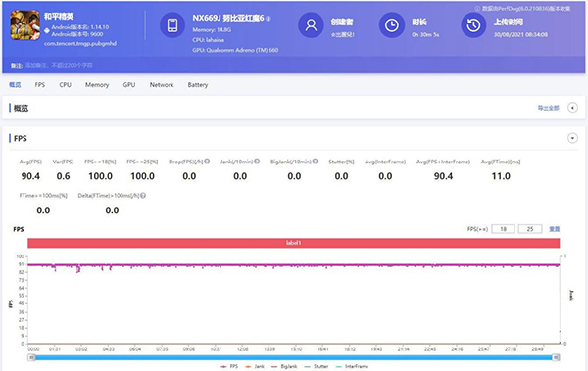Click the left timeline range slider handle
Viewport: 588px width, 371px height.
[x=32, y=358]
